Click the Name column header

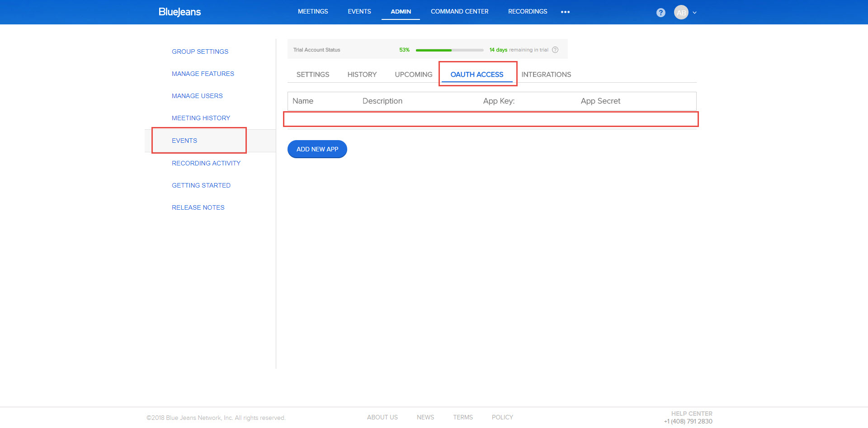coord(303,101)
